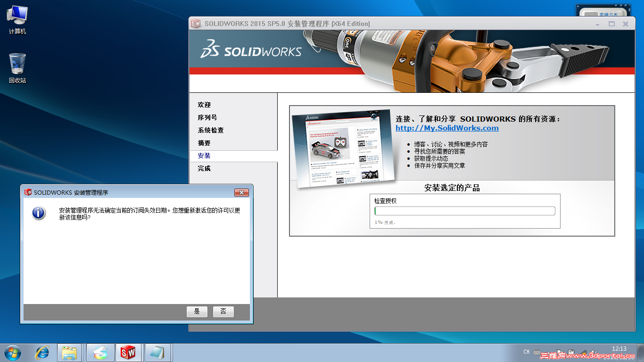This screenshot has height=362, width=644.
Task: Select the 完成 step in the sidebar
Action: pos(204,168)
